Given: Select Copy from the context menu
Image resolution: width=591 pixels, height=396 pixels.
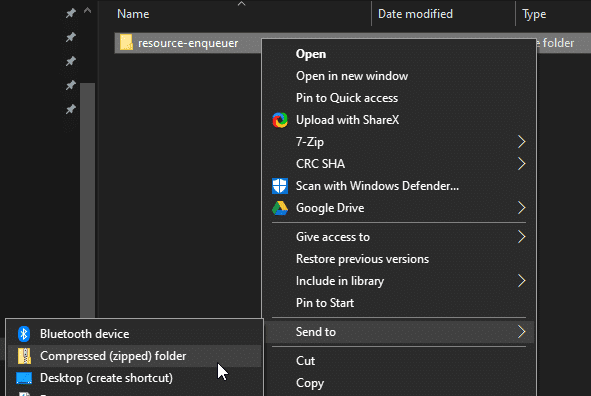Looking at the screenshot, I should (399, 383).
